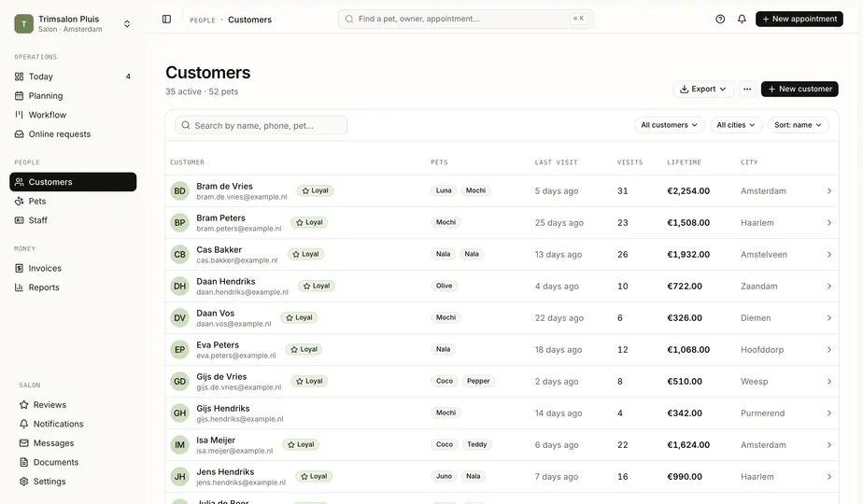863x504 pixels.
Task: Open Reports in sidebar
Action: 73,287
